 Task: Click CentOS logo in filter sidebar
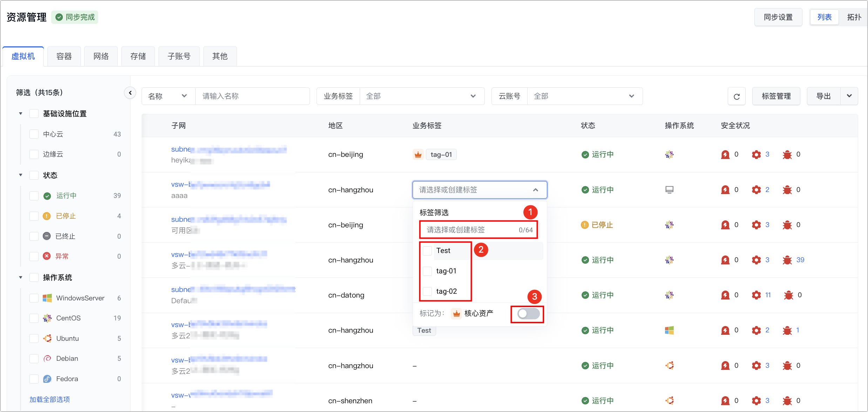[x=47, y=318]
